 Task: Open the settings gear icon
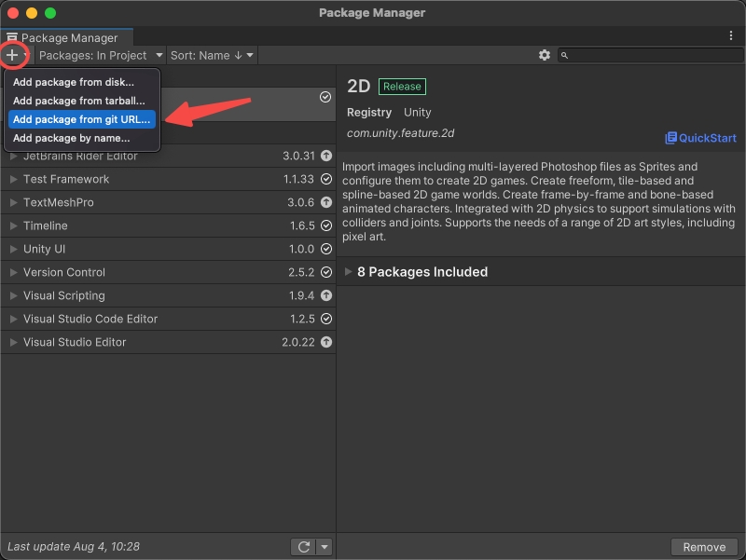point(545,55)
